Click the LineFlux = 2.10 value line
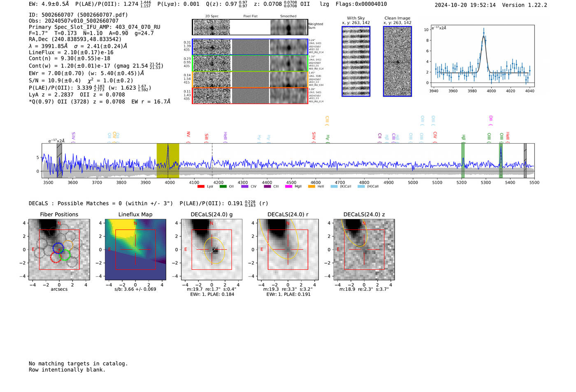The width and height of the screenshot is (576, 392). [x=71, y=53]
